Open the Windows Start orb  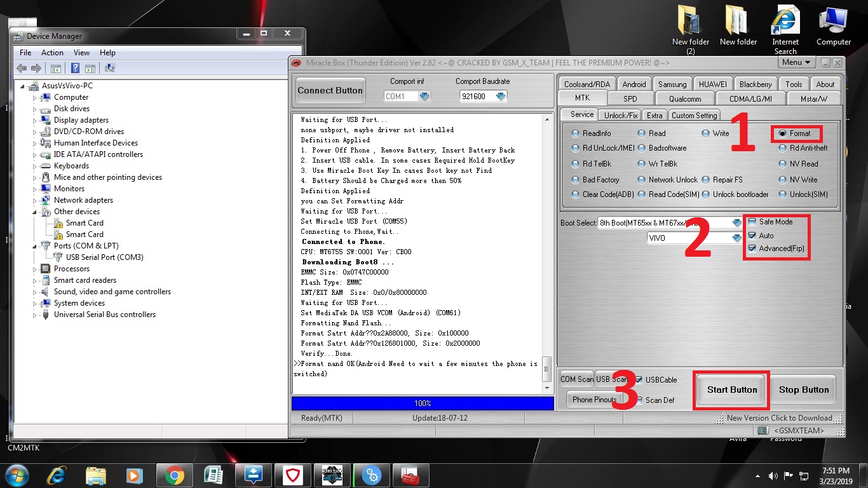pos(17,475)
